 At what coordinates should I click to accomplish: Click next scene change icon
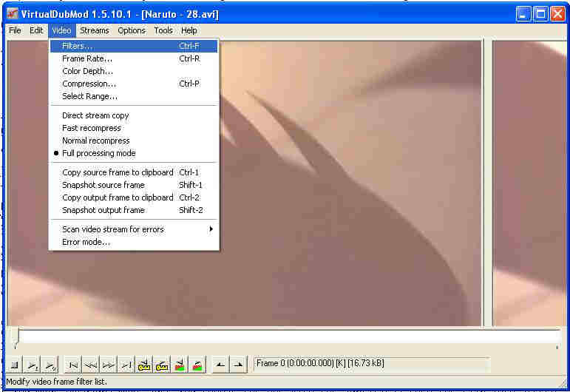point(197,365)
